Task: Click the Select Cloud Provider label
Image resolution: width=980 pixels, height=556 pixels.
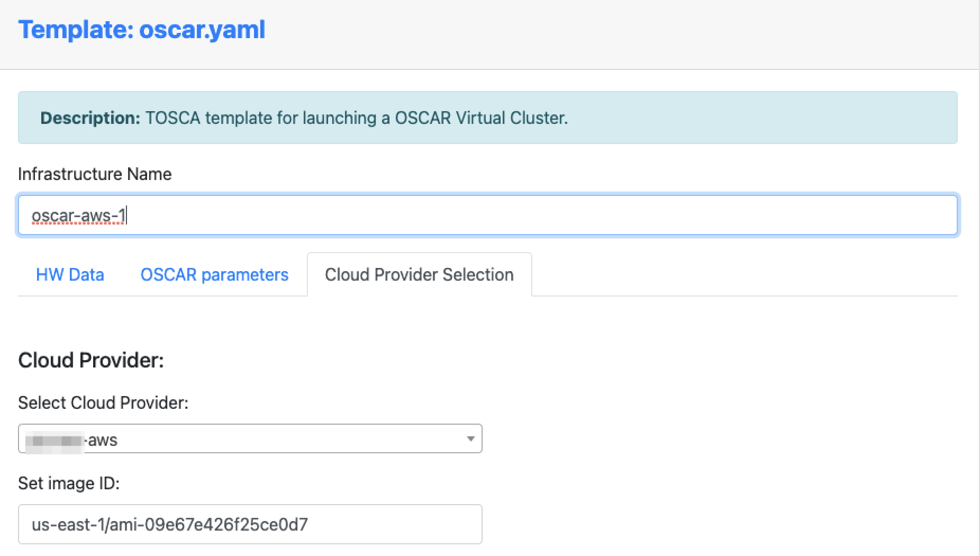Action: pos(103,402)
